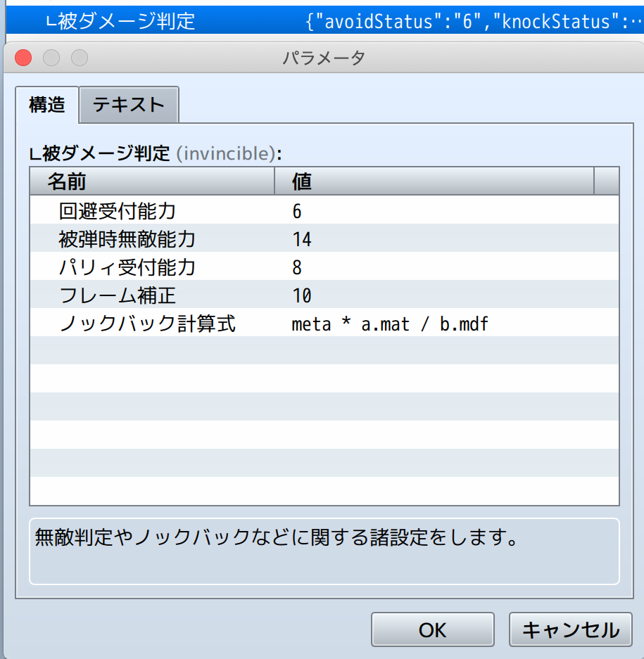Viewport: 644px width, 659px height.
Task: Select the 構造 tab
Action: (46, 105)
